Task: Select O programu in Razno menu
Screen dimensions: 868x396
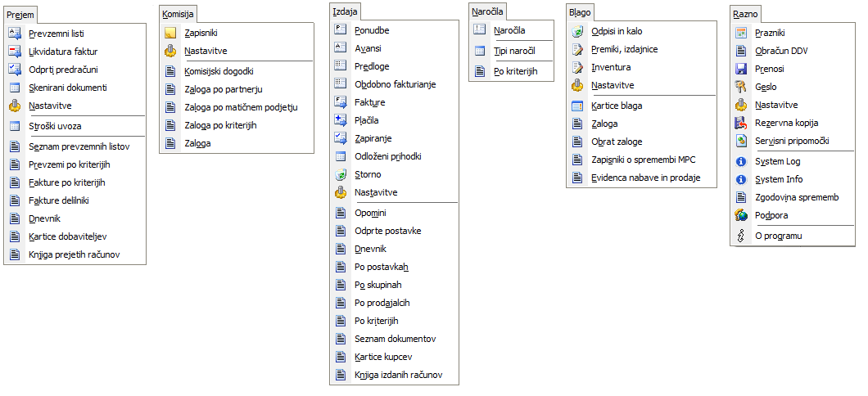Action: 778,236
